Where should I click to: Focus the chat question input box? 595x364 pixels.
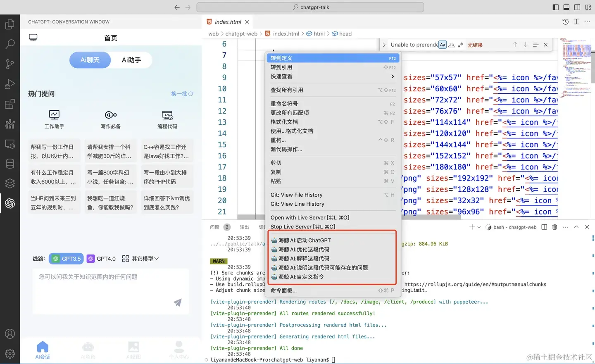coord(111,291)
